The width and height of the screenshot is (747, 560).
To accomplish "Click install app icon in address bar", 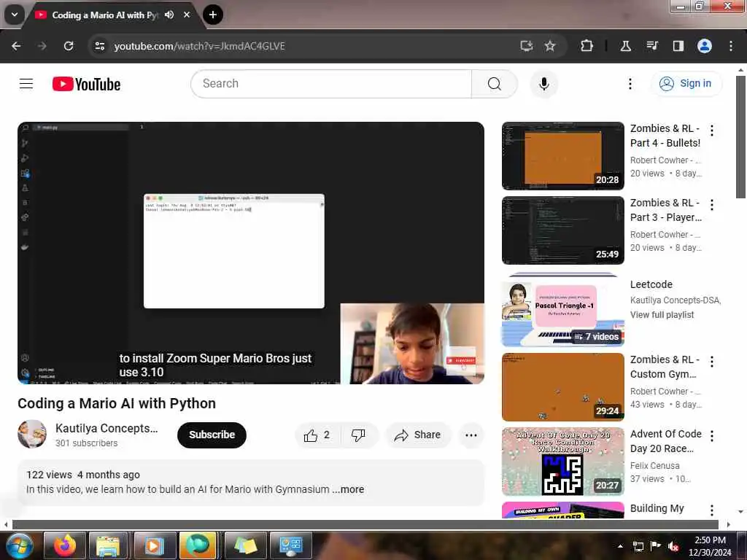I will coord(526,46).
